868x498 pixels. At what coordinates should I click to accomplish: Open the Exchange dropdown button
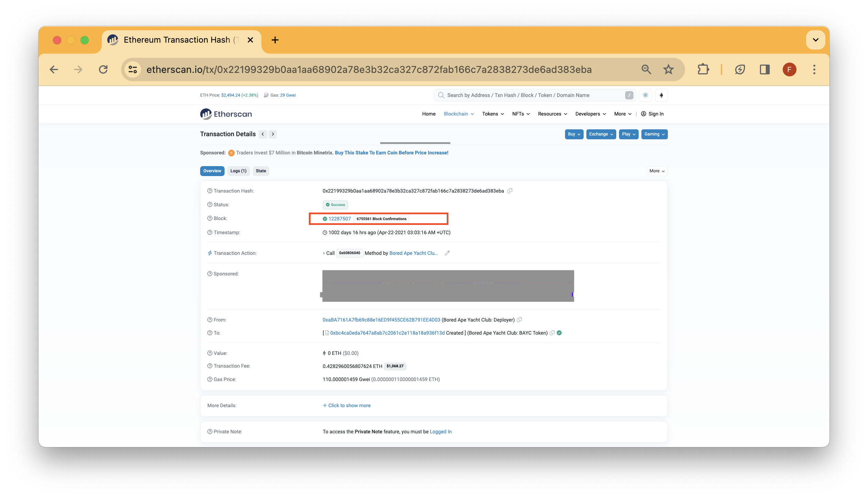(601, 134)
